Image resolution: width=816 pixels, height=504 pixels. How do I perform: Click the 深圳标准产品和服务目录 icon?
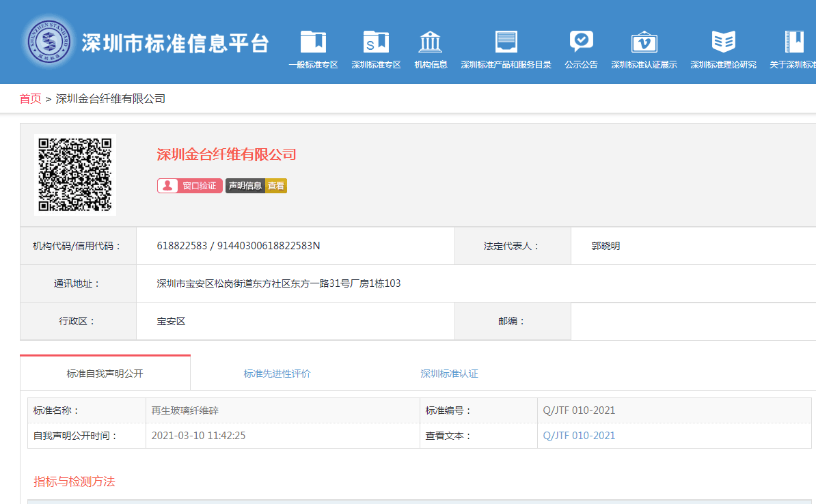[506, 42]
